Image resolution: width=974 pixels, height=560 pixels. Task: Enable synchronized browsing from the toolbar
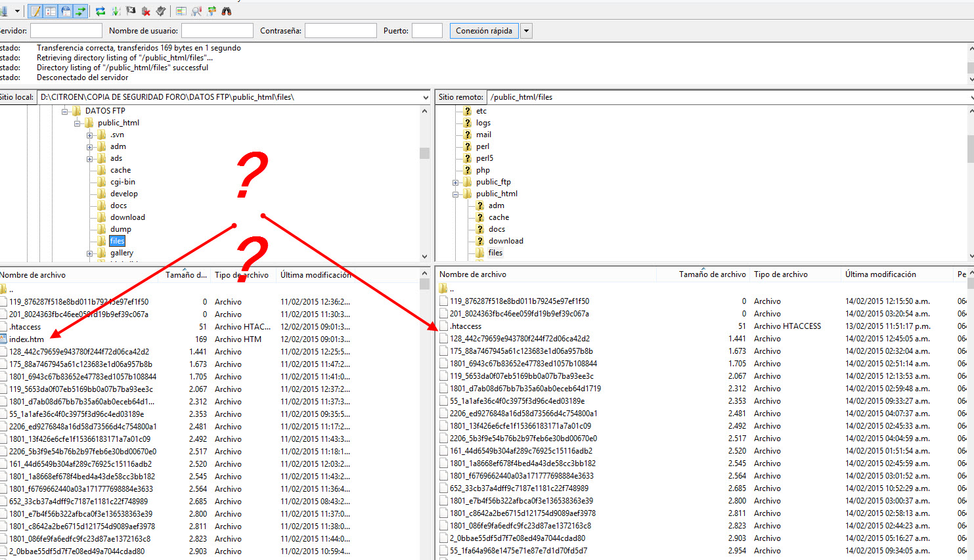coord(211,11)
